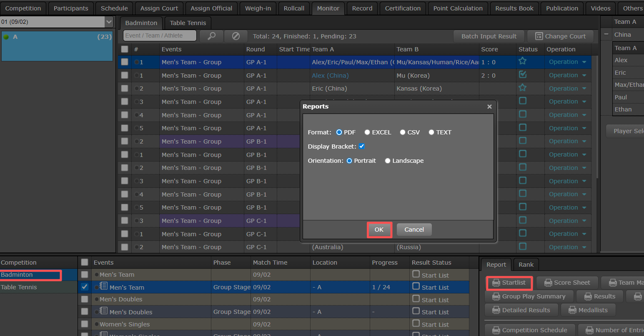This screenshot has width=644, height=336.
Task: Open the 01 (09/02) date dropdown
Action: [109, 22]
